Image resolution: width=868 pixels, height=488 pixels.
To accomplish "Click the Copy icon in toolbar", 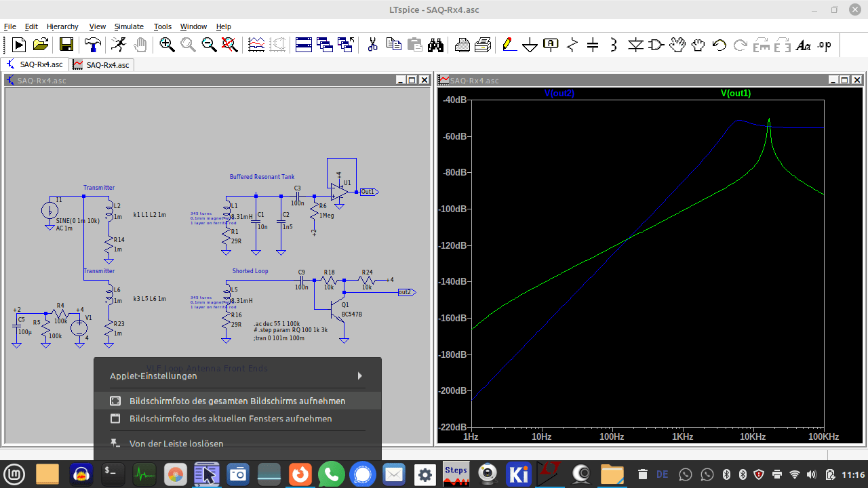I will 394,45.
